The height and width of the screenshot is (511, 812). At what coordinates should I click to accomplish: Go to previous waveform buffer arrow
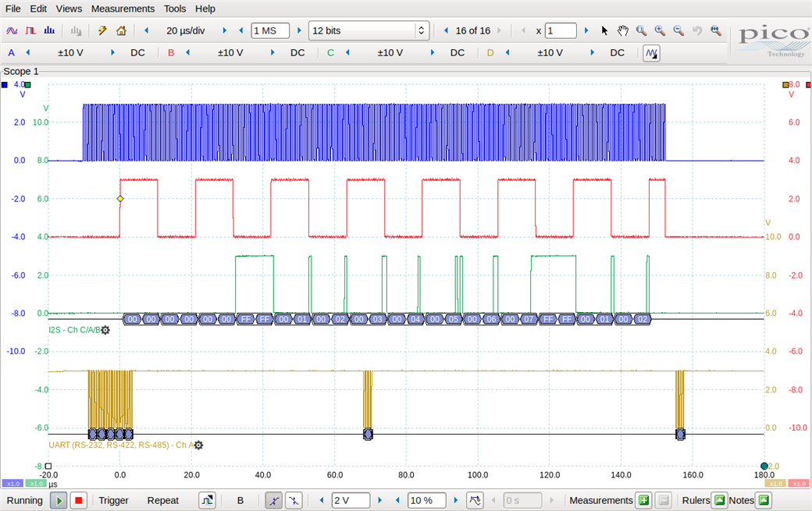[446, 30]
